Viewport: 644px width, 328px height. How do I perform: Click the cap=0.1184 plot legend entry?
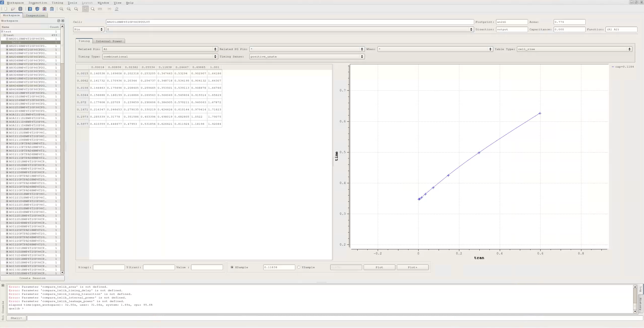click(x=623, y=67)
